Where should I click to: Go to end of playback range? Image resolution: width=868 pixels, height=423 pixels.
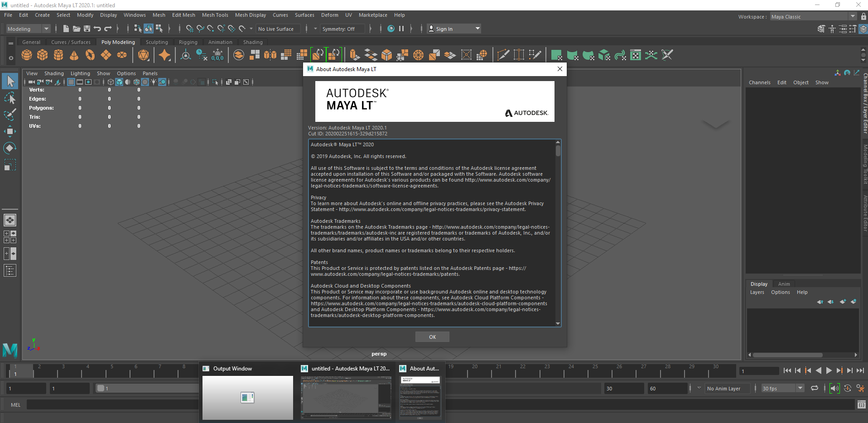point(860,370)
